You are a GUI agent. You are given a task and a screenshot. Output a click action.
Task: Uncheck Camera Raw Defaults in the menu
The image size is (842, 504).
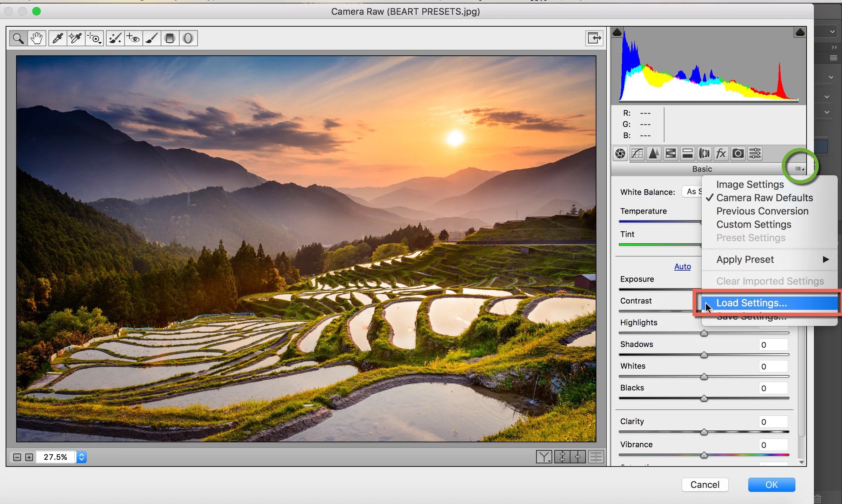[x=765, y=198]
